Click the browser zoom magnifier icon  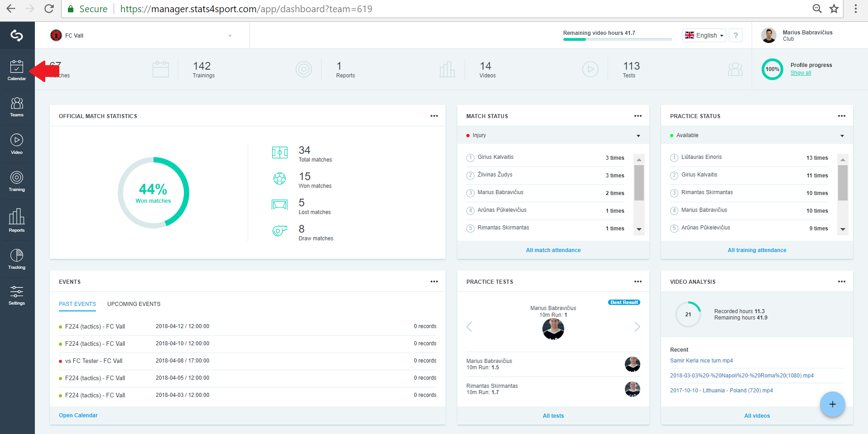(817, 9)
